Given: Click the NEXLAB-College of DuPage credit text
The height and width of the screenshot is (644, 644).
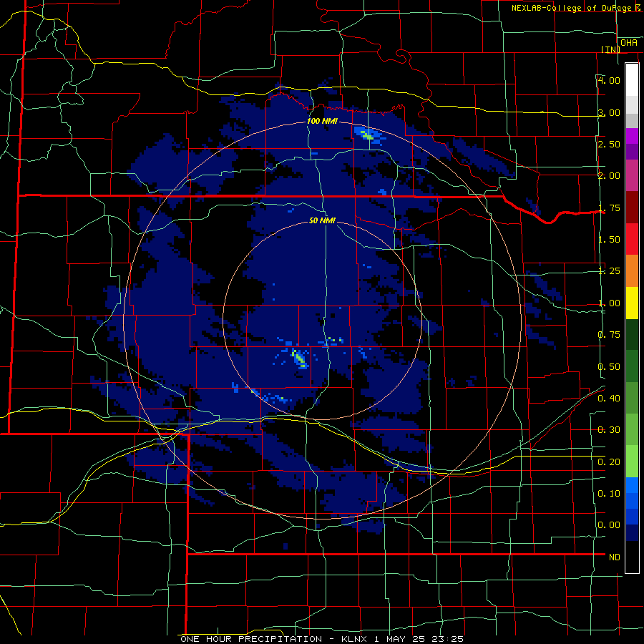Looking at the screenshot, I should pyautogui.click(x=576, y=8).
